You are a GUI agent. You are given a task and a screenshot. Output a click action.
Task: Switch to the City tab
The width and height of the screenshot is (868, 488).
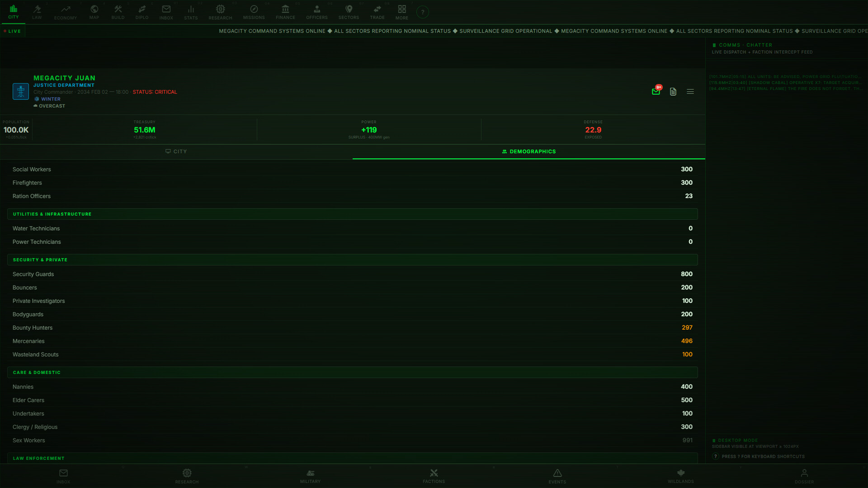(176, 152)
